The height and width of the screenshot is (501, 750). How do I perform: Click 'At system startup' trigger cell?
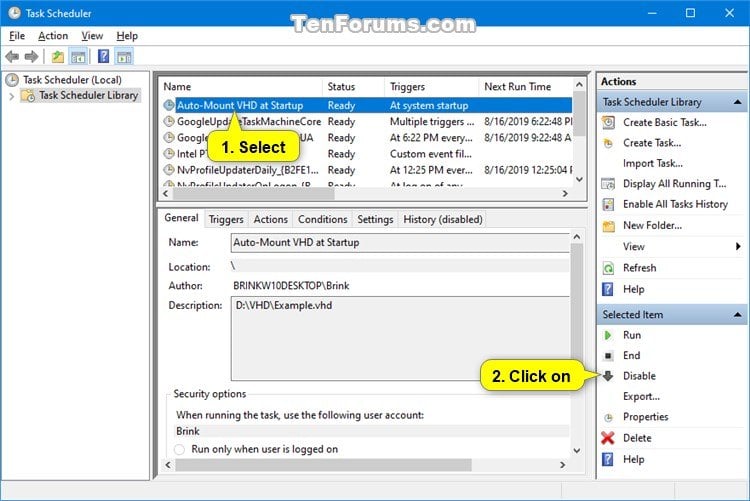click(429, 106)
